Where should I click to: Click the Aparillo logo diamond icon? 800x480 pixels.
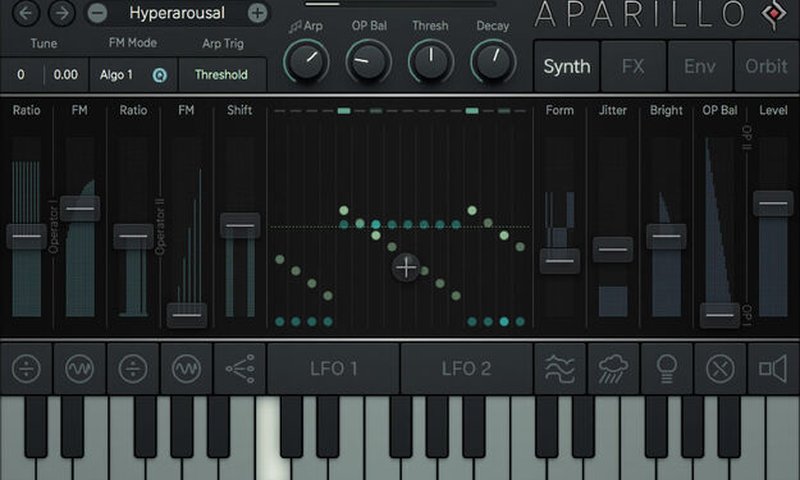point(771,14)
